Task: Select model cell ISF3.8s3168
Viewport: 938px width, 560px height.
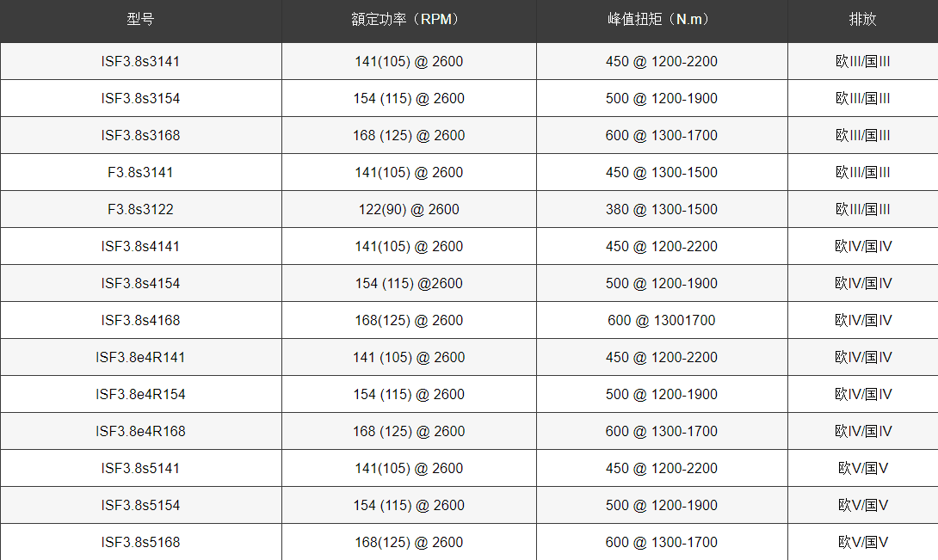Action: coord(140,136)
